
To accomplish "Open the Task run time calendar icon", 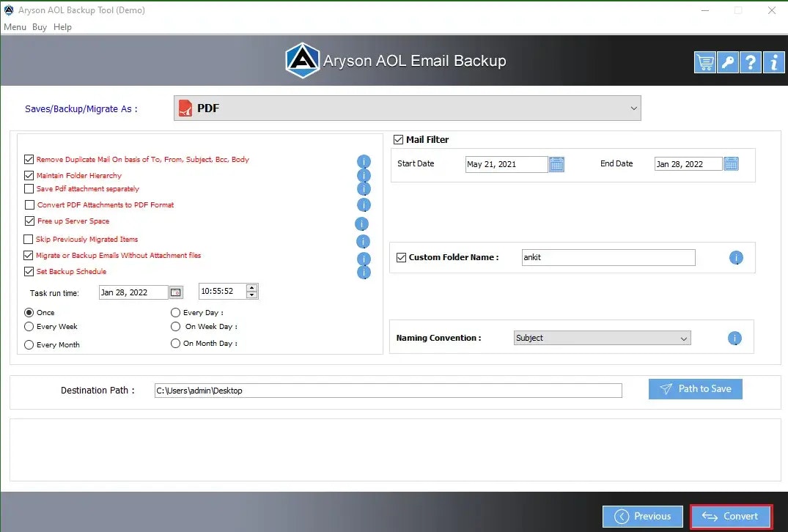I will (x=176, y=292).
